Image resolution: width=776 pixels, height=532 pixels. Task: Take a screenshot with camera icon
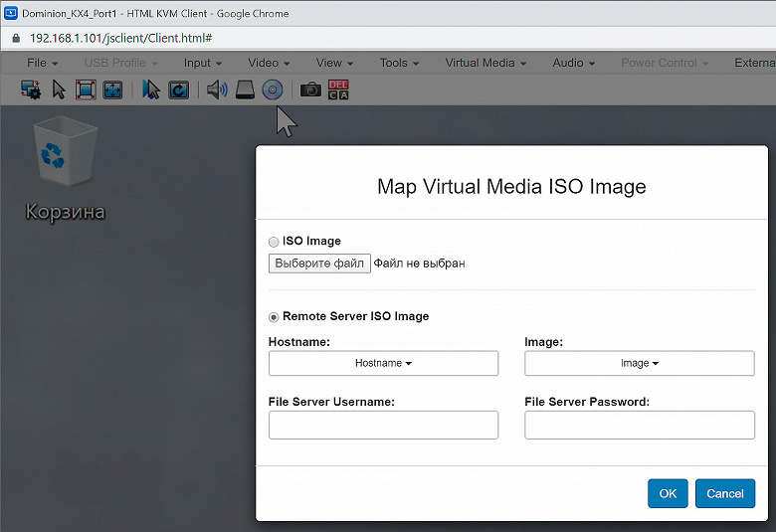click(310, 89)
